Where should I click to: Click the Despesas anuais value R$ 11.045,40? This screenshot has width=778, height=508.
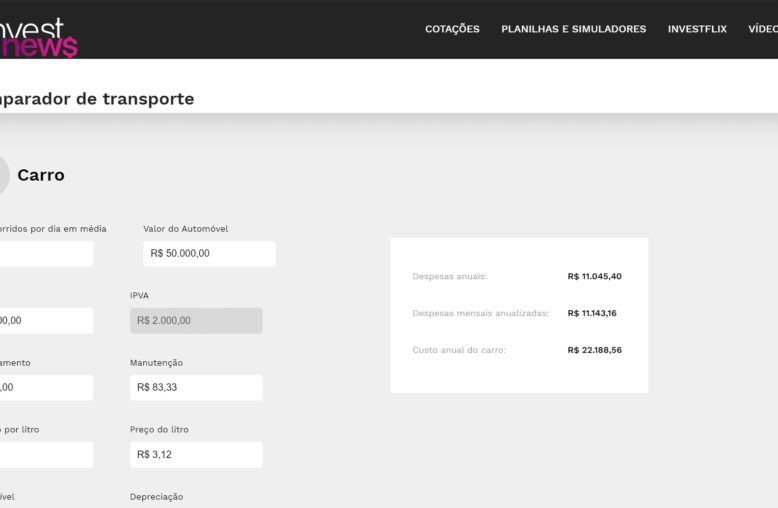(594, 276)
